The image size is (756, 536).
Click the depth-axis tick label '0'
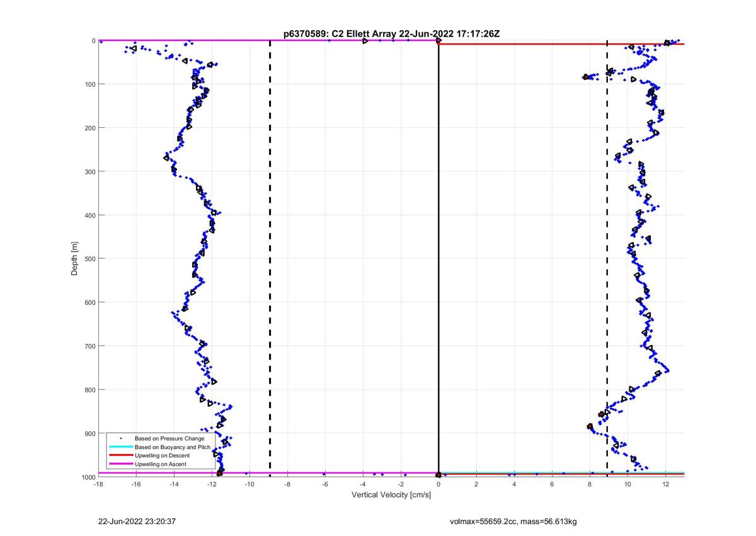point(93,41)
